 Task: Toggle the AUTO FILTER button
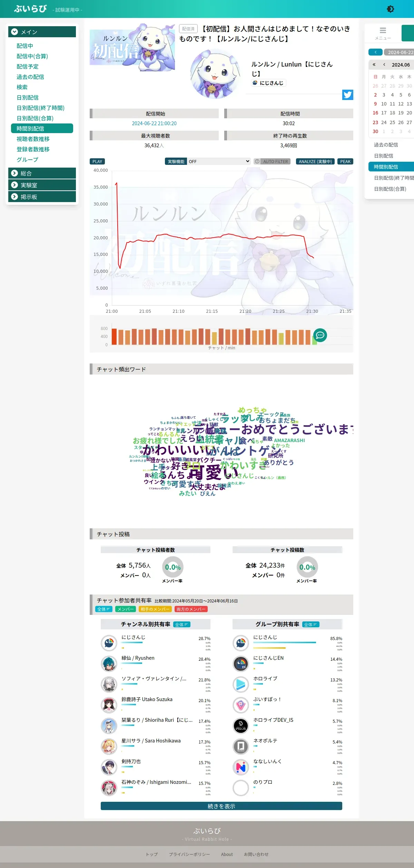pos(273,161)
